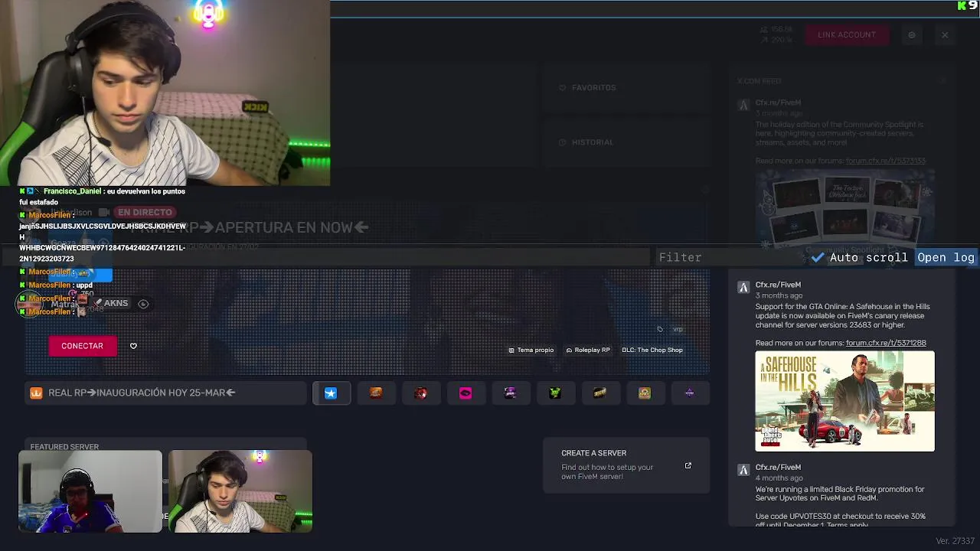Image resolution: width=980 pixels, height=551 pixels.
Task: Click the Cfx.re avatar on Black Friday post
Action: point(743,470)
